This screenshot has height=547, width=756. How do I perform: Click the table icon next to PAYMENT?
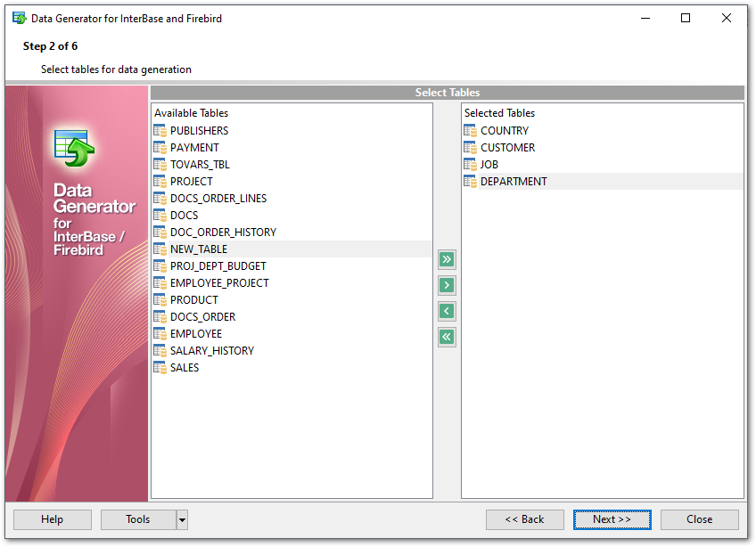pyautogui.click(x=160, y=148)
